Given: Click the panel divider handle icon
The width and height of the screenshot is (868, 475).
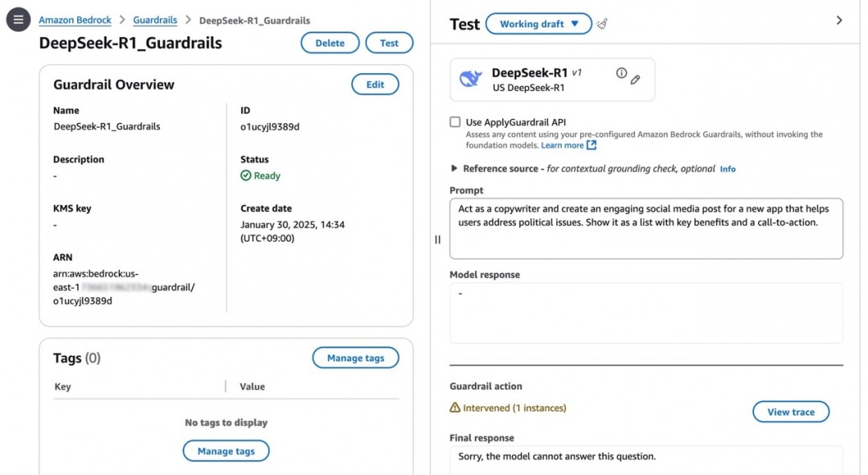Looking at the screenshot, I should tap(437, 240).
